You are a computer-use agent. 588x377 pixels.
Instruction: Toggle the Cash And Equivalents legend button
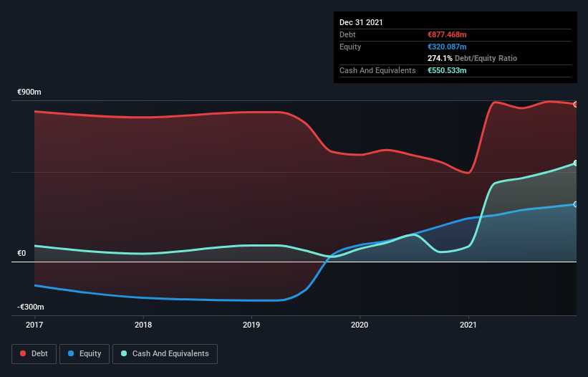tap(165, 354)
